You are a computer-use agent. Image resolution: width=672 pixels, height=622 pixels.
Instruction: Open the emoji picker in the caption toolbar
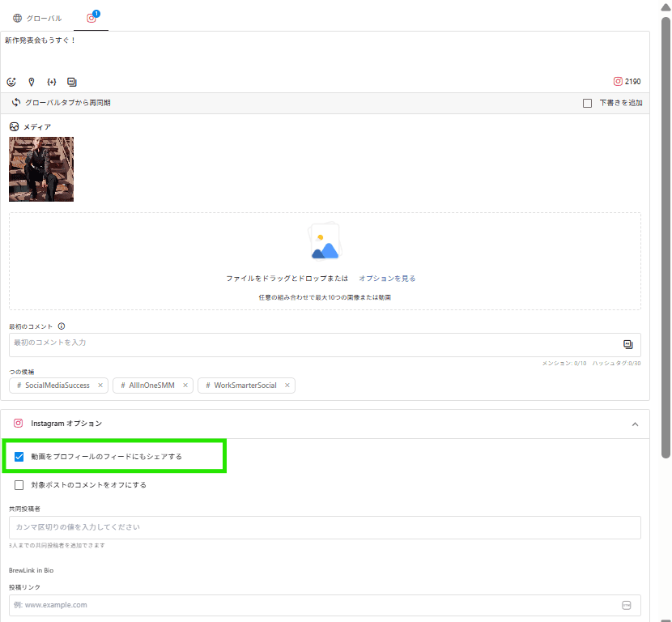coord(11,82)
